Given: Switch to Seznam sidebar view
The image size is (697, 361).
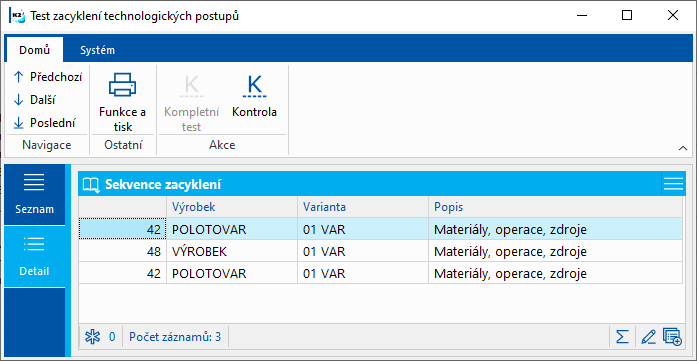Looking at the screenshot, I should (35, 194).
